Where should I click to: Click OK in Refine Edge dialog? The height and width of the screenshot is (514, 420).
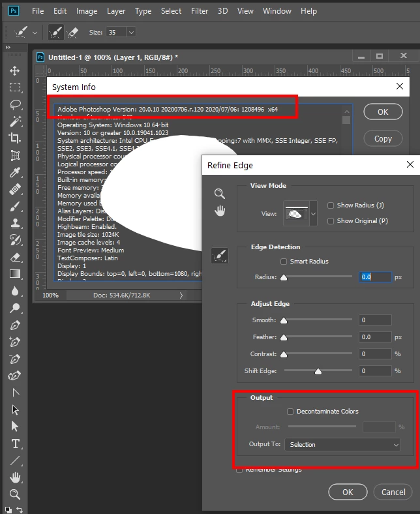tap(348, 492)
